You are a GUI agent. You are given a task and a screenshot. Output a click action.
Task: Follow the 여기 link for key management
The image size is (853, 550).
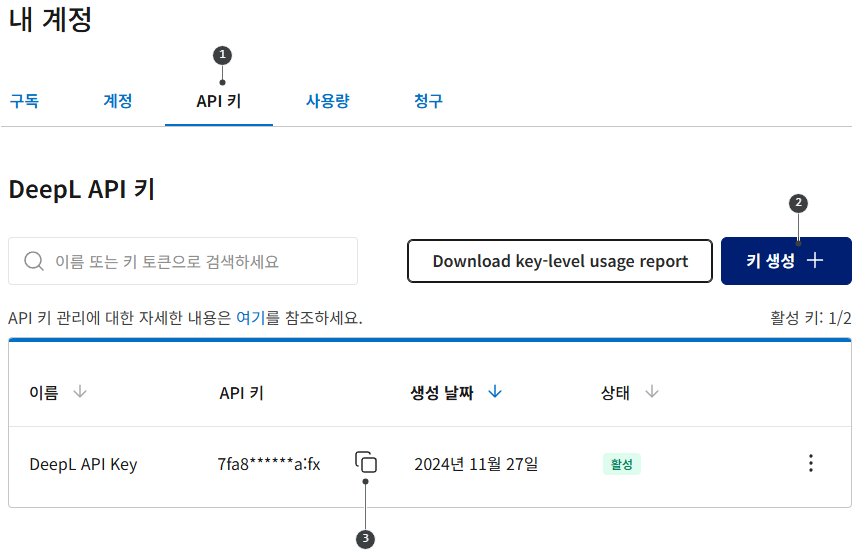pyautogui.click(x=250, y=318)
